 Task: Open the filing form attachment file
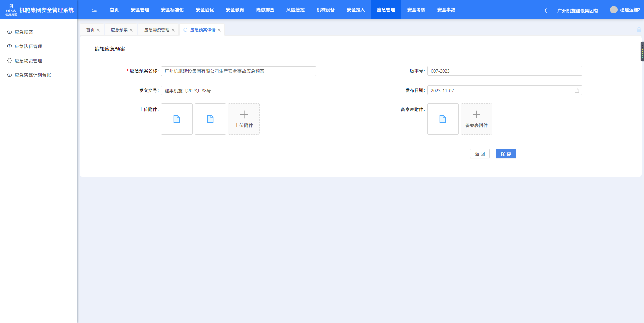443,119
